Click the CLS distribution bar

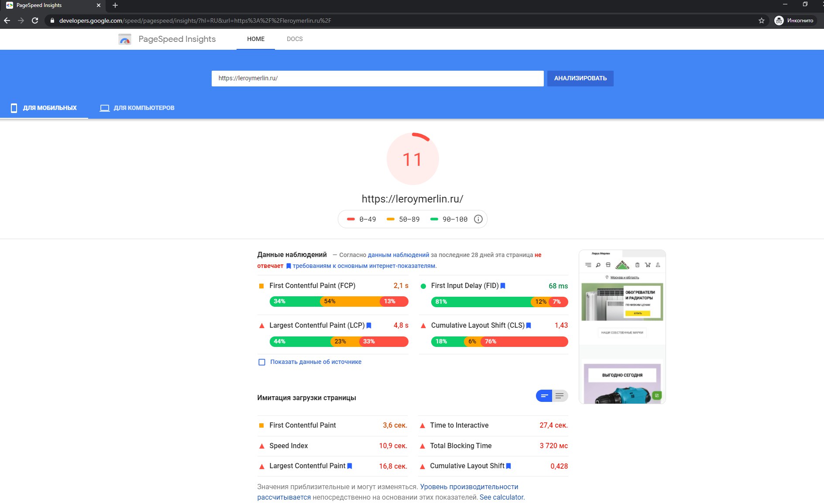pyautogui.click(x=499, y=341)
